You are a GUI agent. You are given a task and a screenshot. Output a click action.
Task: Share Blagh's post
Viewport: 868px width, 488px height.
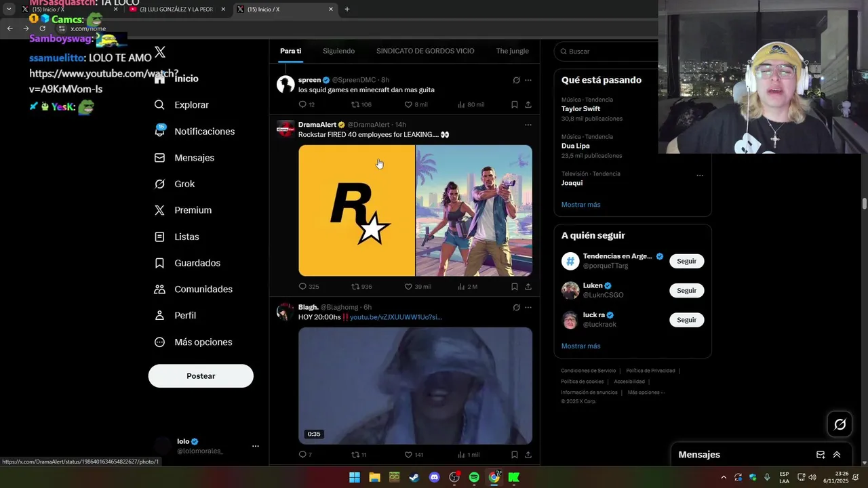pyautogui.click(x=528, y=455)
